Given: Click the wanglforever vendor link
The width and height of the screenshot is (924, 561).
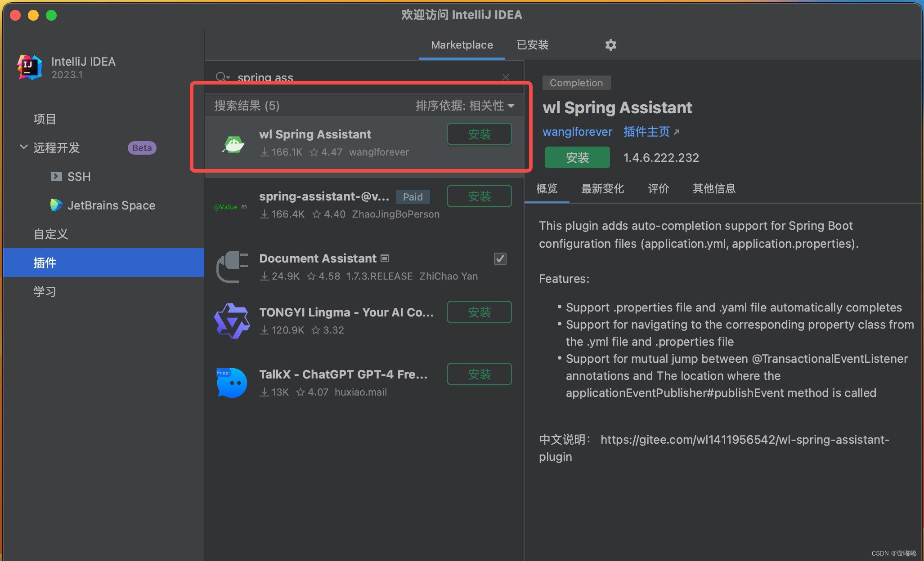Looking at the screenshot, I should [x=577, y=132].
